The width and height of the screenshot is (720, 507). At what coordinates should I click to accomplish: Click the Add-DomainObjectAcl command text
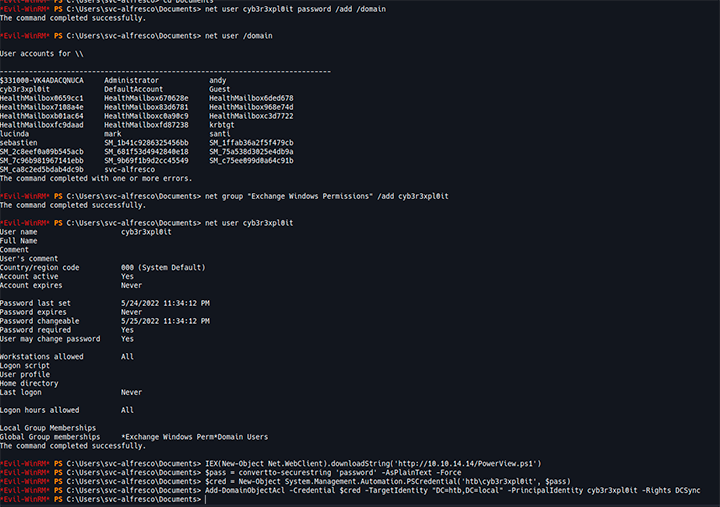[x=452, y=490]
